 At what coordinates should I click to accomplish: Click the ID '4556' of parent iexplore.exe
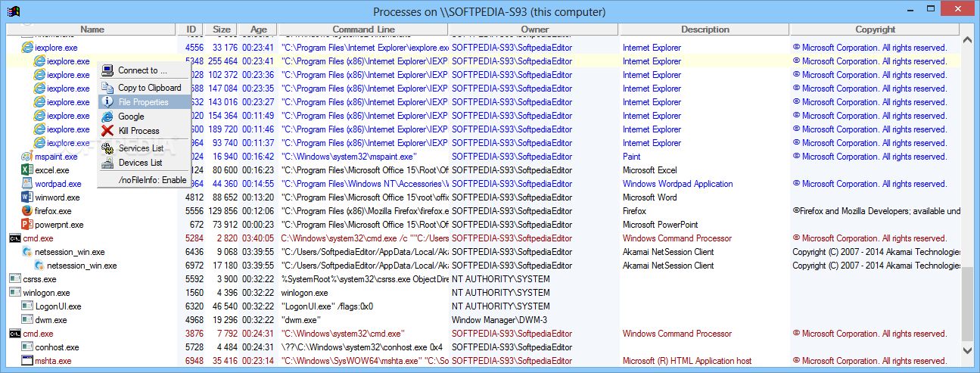(194, 48)
